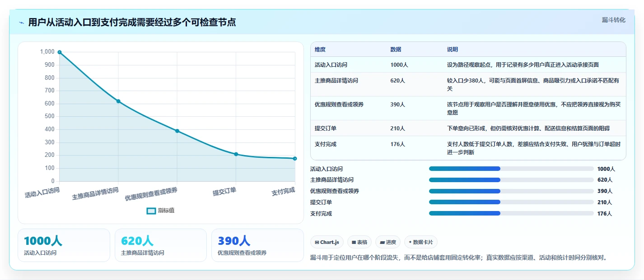
Task: Click 提交订单 in the table row
Action: click(326, 129)
